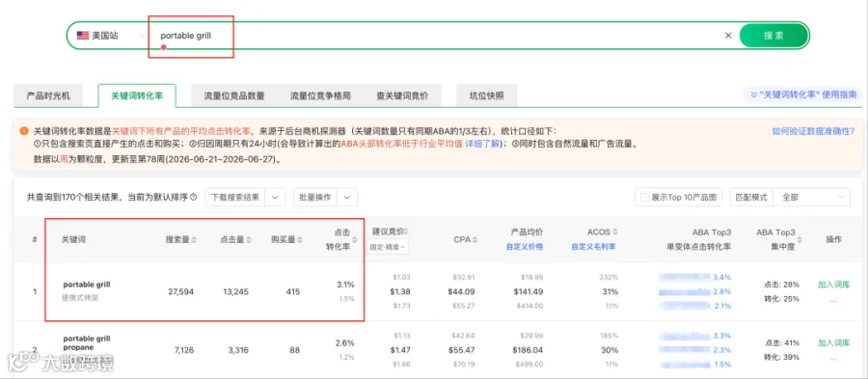The height and width of the screenshot is (379, 868).
Task: Sort by 建议竞价 column arrows
Action: [x=406, y=230]
